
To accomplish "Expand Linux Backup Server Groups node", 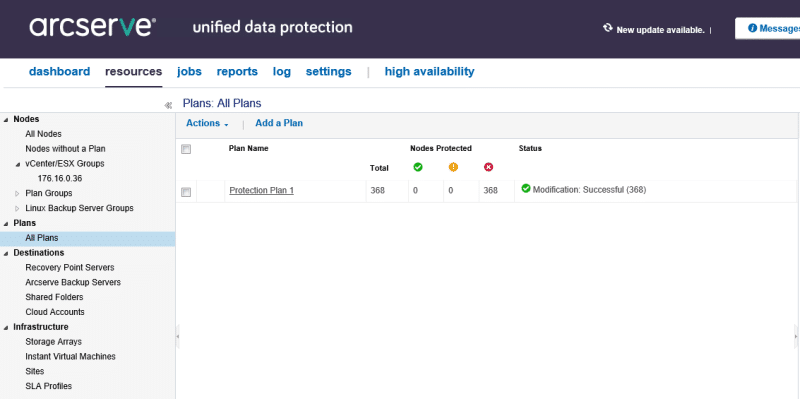I will [17, 208].
